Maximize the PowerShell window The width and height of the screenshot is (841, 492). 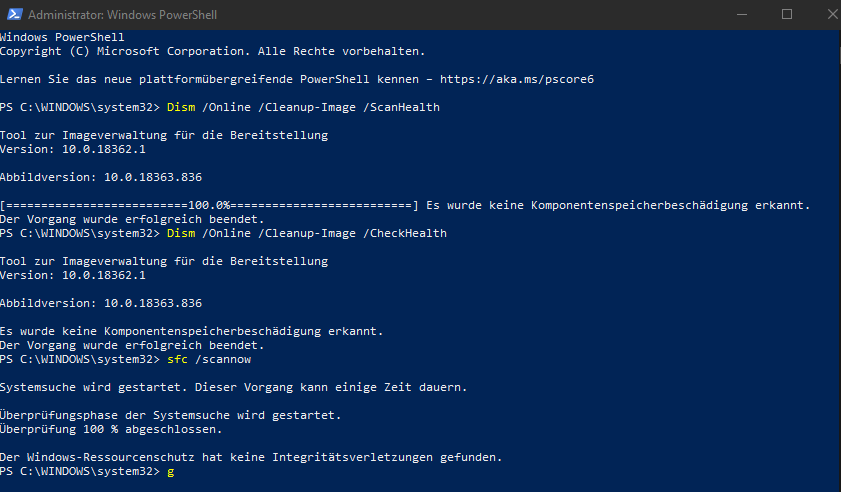[x=786, y=14]
